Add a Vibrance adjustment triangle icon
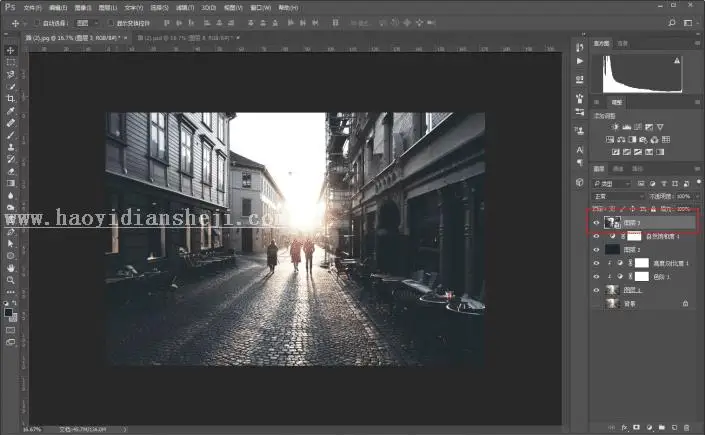This screenshot has height=435, width=705. [660, 127]
